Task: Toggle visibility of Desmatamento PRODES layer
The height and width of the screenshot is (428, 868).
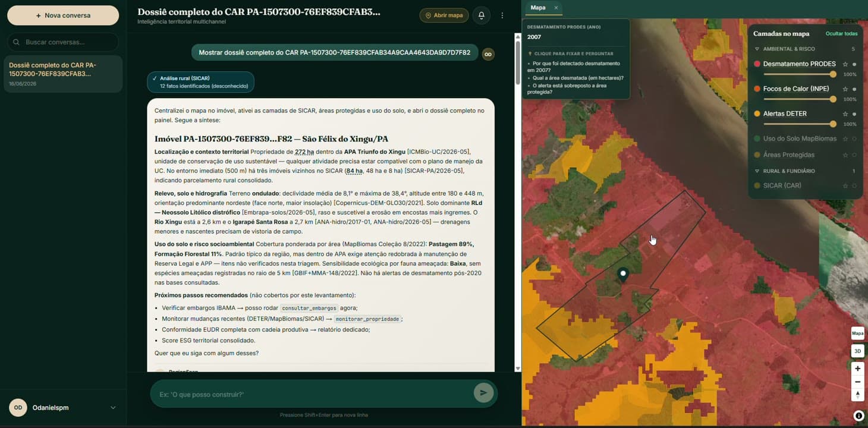Action: pos(854,64)
